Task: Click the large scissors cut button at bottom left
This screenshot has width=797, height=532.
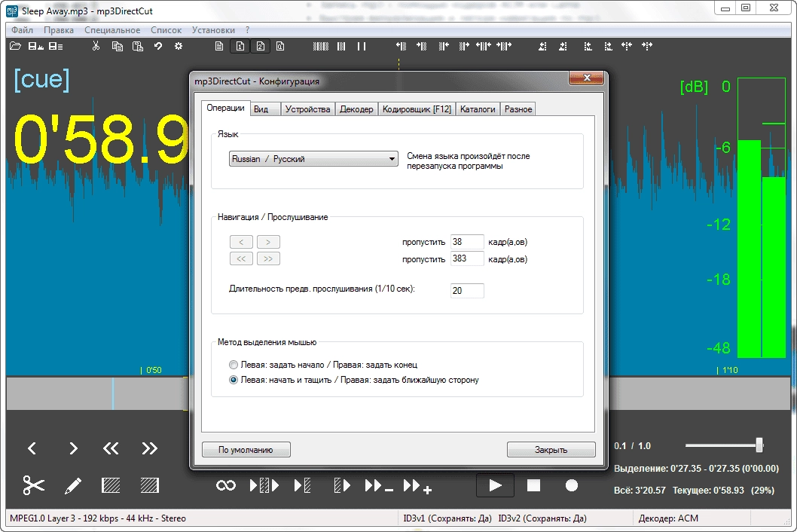Action: 34,485
